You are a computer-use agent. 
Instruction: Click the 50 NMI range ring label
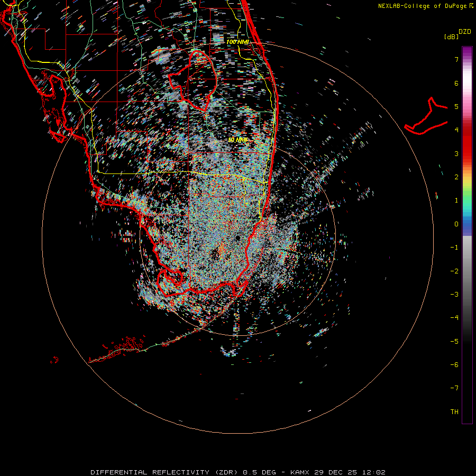[237, 140]
